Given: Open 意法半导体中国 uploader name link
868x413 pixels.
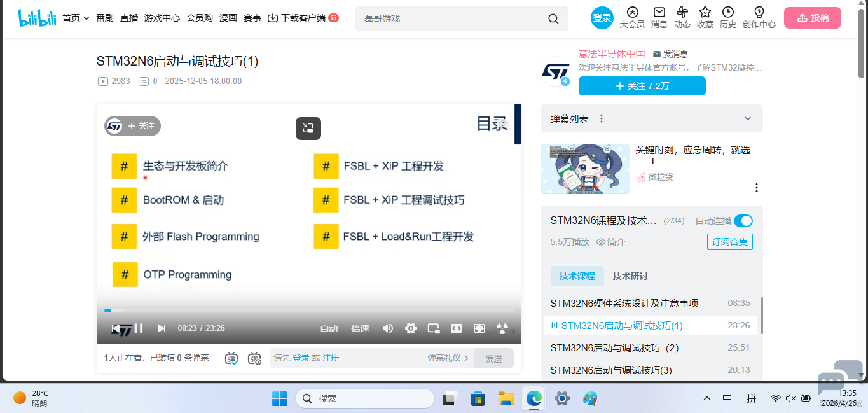Looking at the screenshot, I should pos(612,54).
